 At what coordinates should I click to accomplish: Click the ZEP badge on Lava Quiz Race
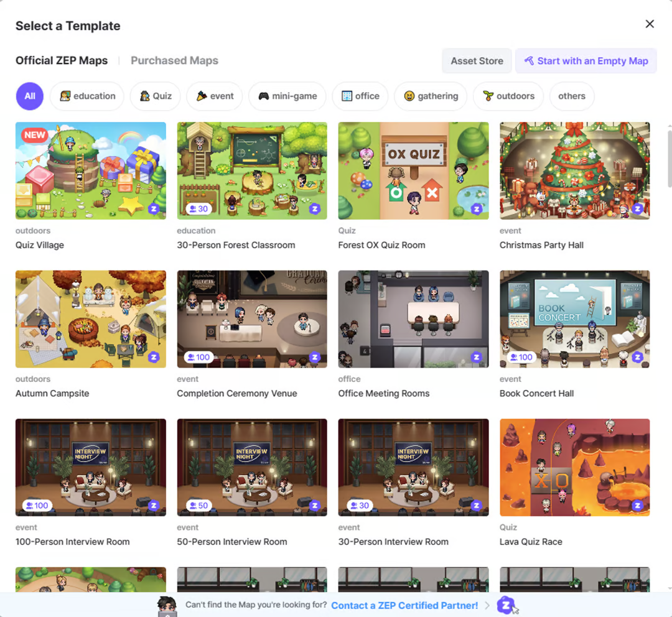coord(638,505)
